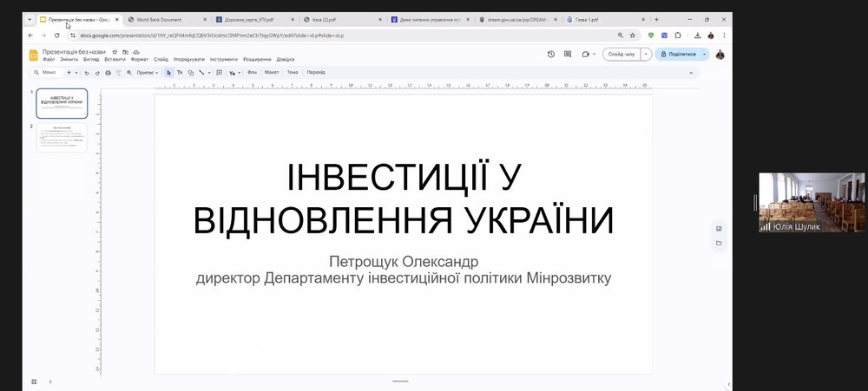The image size is (868, 391).
Task: Star the presentation title
Action: (x=115, y=52)
